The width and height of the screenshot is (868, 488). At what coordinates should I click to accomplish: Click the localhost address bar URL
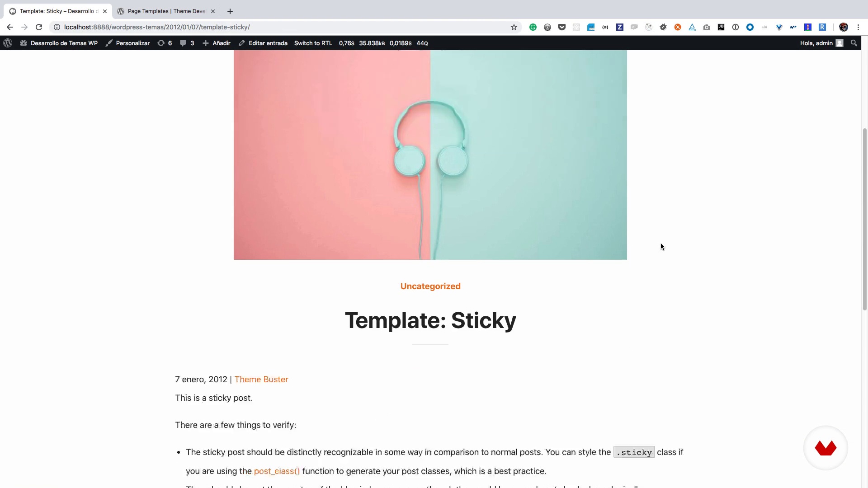pos(156,27)
